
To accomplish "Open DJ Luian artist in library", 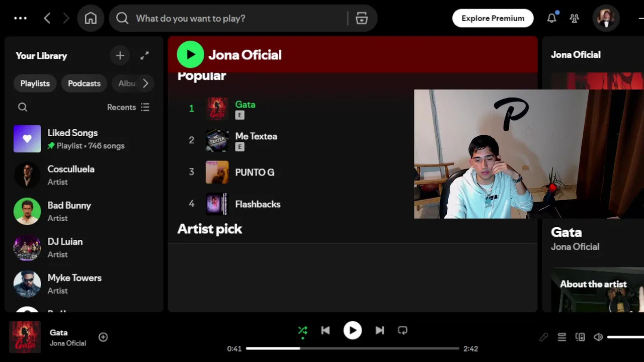I will pos(84,247).
